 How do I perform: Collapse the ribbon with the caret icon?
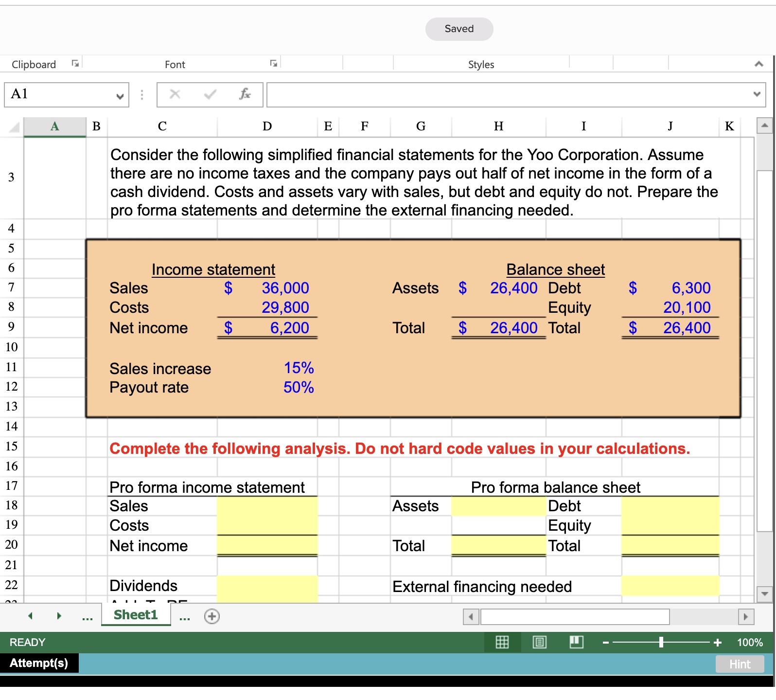click(758, 64)
